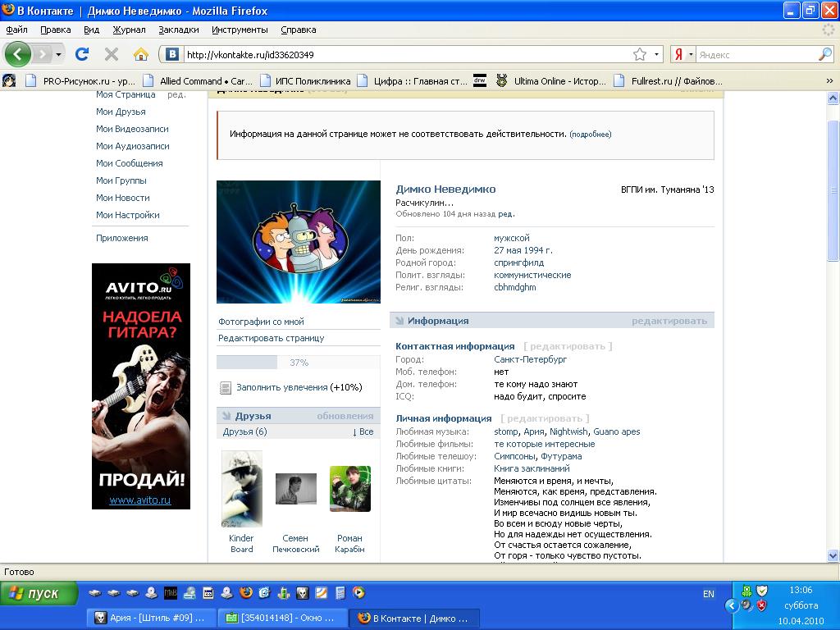Click the scrollbar down arrow

[833, 555]
